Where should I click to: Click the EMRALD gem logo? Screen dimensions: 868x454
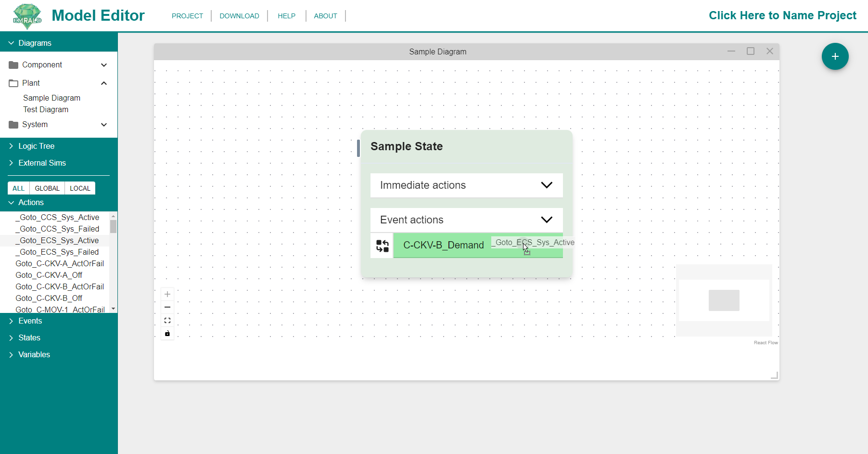27,16
